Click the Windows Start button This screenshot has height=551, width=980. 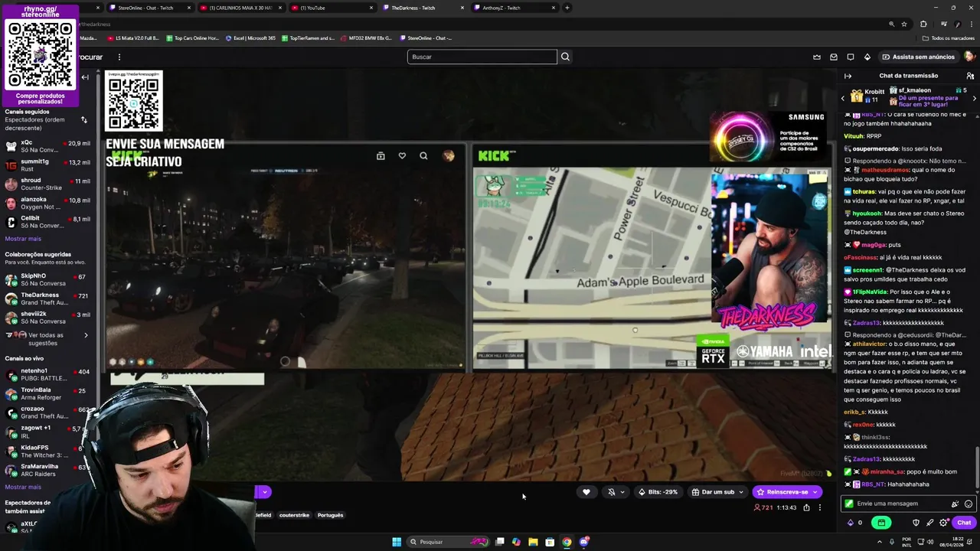point(397,542)
